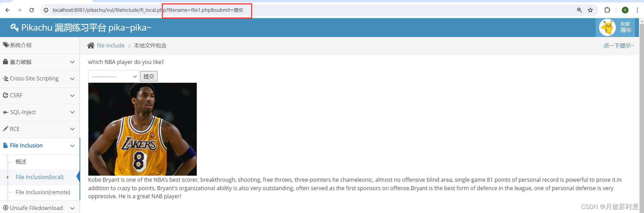The image size is (644, 213).
Task: Click the file include breadcrumb link
Action: [x=110, y=45]
